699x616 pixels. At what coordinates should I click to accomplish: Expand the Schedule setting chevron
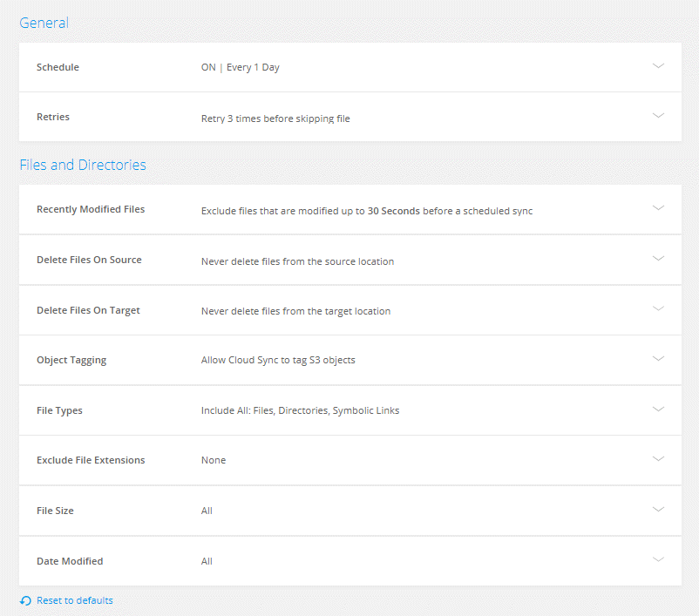coord(658,65)
